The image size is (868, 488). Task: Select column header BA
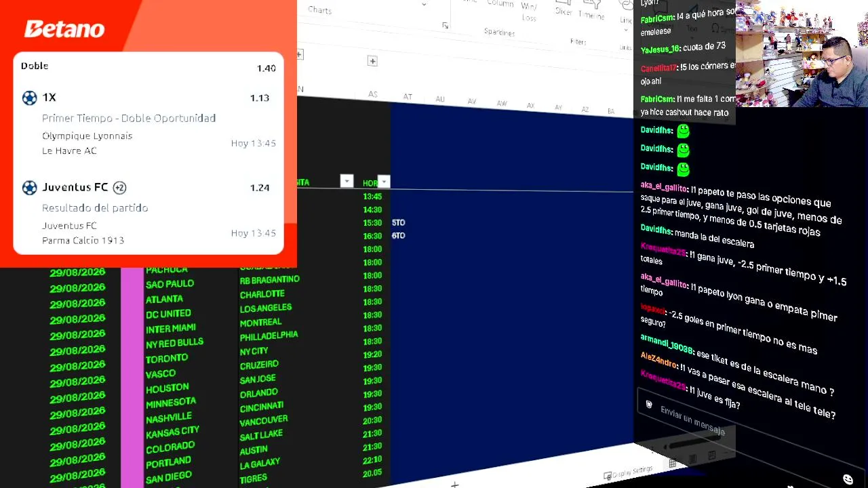611,111
